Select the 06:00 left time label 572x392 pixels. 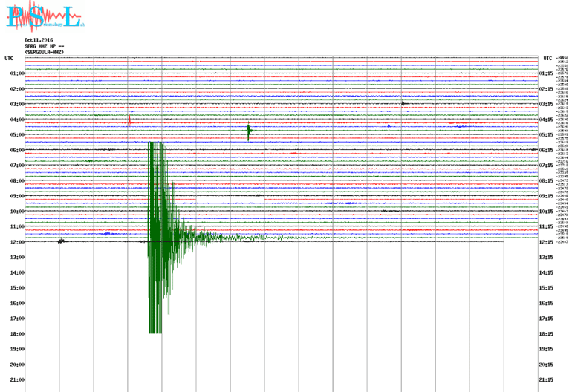click(17, 150)
